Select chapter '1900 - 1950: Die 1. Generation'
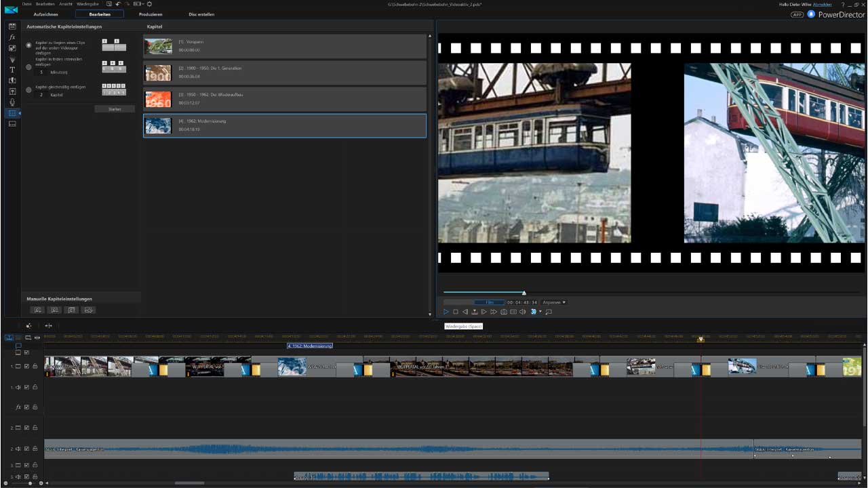Screen dimensions: 868x488 click(x=285, y=73)
